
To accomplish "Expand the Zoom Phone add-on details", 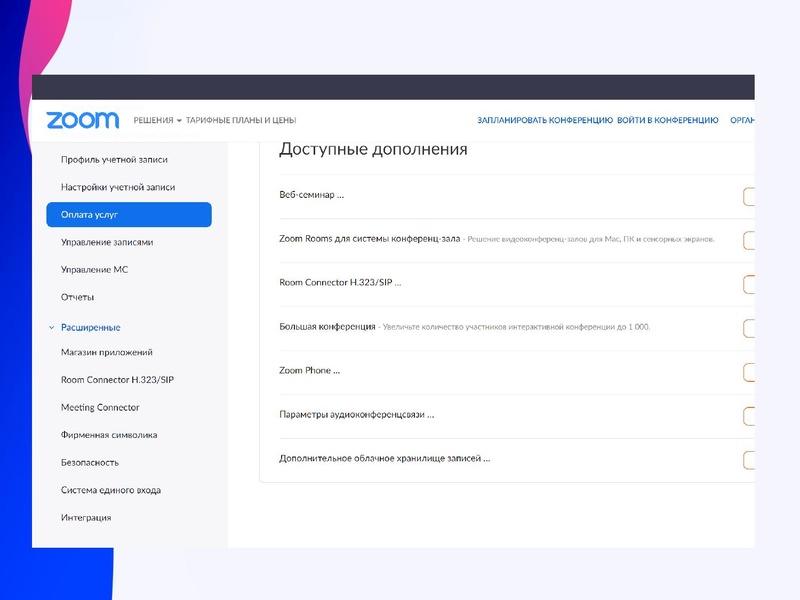I will point(308,368).
